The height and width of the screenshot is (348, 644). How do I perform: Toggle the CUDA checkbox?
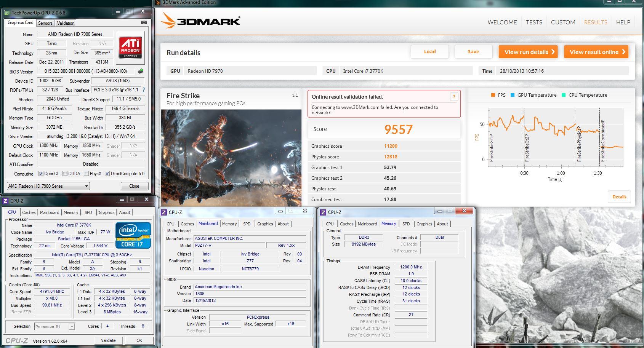click(x=65, y=174)
